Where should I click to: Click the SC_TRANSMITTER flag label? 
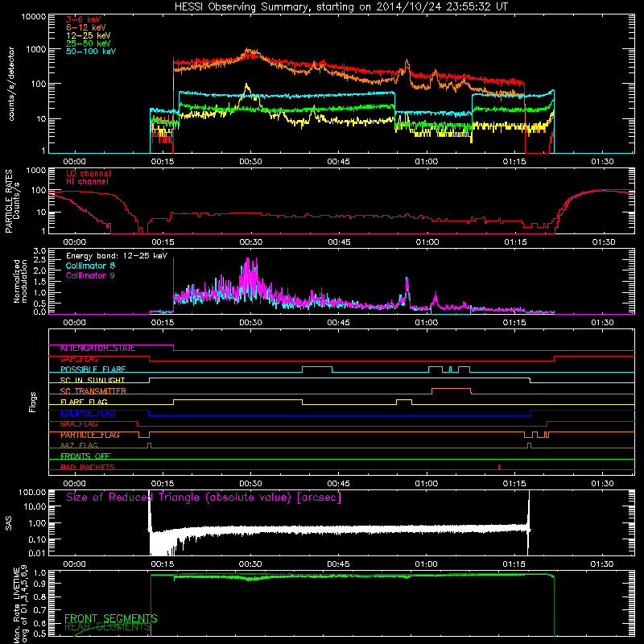(x=93, y=391)
